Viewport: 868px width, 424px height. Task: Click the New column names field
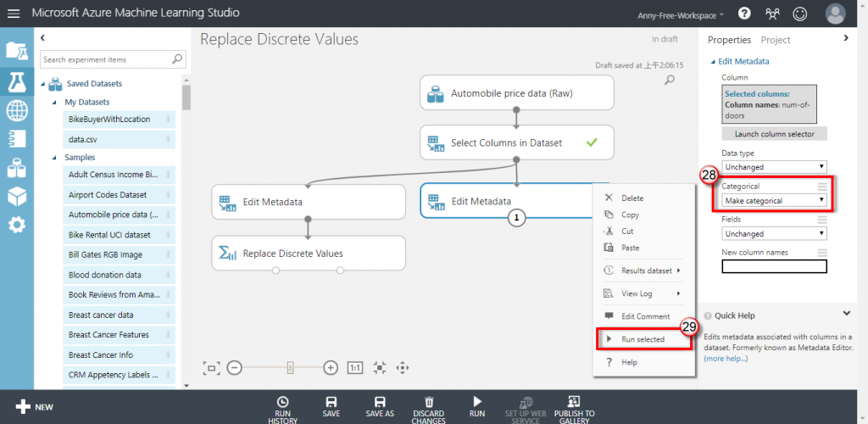pos(774,266)
